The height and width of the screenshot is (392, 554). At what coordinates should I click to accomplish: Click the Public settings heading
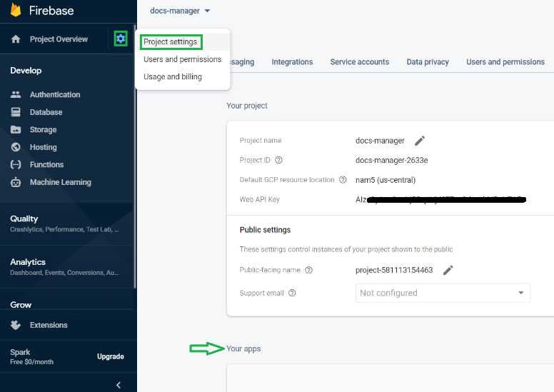coord(265,230)
